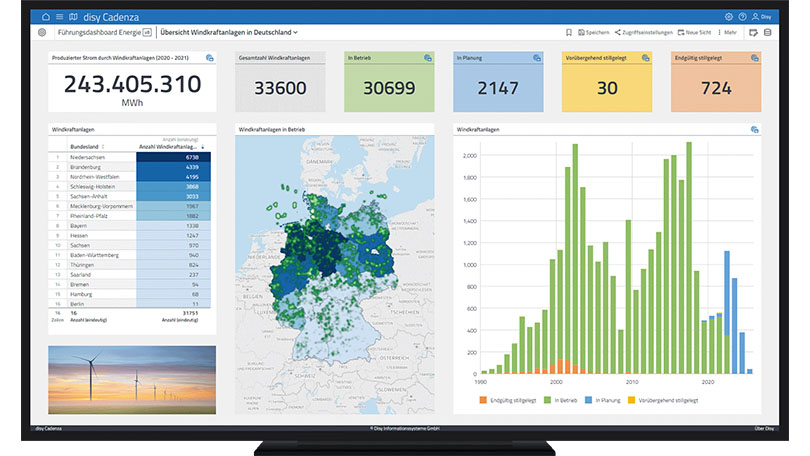Select the Schleswig-Holstein table row
The height and width of the screenshot is (456, 810).
[x=130, y=186]
